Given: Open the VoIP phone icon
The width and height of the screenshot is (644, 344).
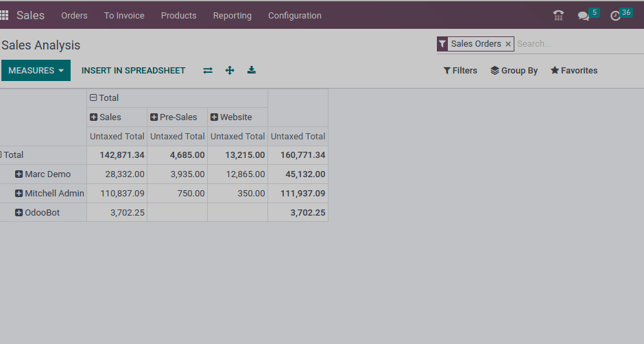Looking at the screenshot, I should (x=558, y=16).
